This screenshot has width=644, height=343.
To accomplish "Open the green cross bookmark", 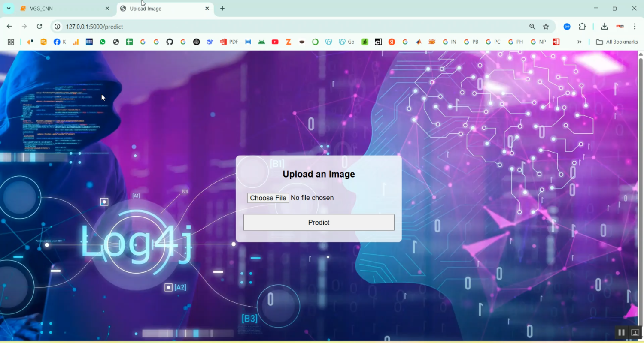I will [129, 42].
